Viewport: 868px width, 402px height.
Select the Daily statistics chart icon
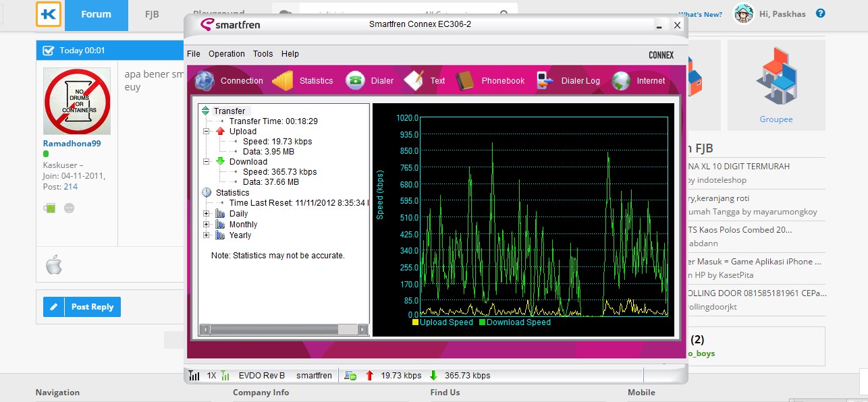click(220, 214)
